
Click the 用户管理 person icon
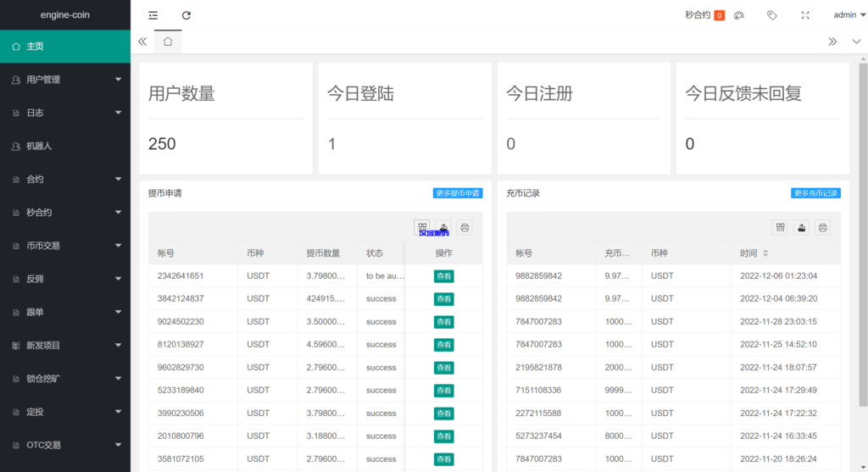coord(16,81)
